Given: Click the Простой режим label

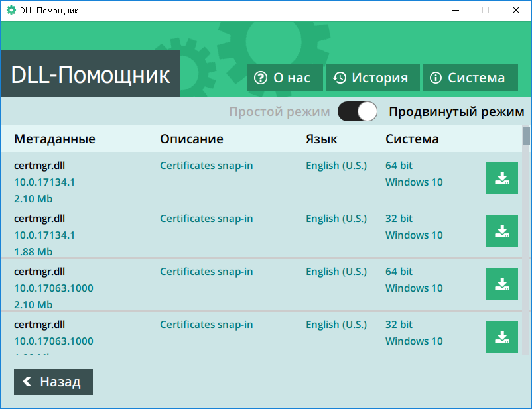Looking at the screenshot, I should [279, 111].
